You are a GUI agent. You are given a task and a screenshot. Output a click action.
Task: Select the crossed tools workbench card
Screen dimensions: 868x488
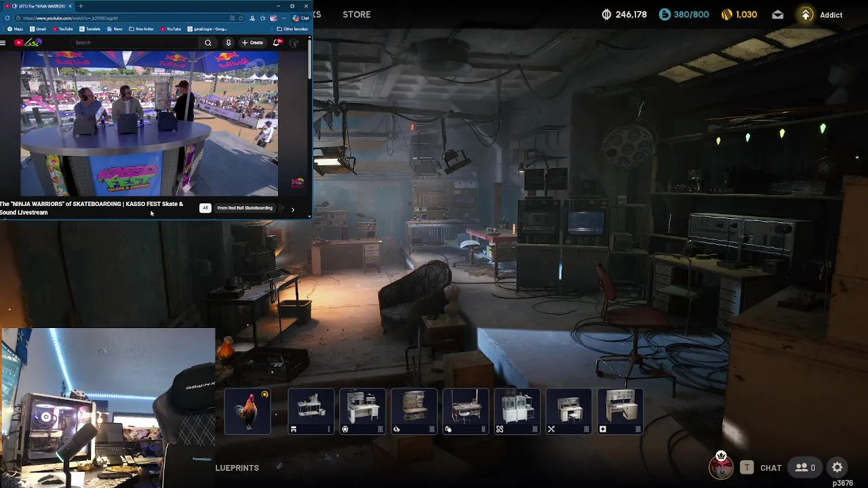[x=569, y=411]
